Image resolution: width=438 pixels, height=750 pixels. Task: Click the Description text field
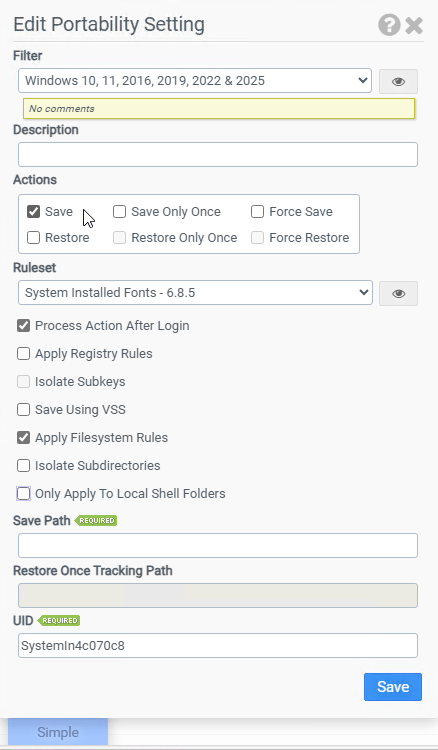pos(218,154)
